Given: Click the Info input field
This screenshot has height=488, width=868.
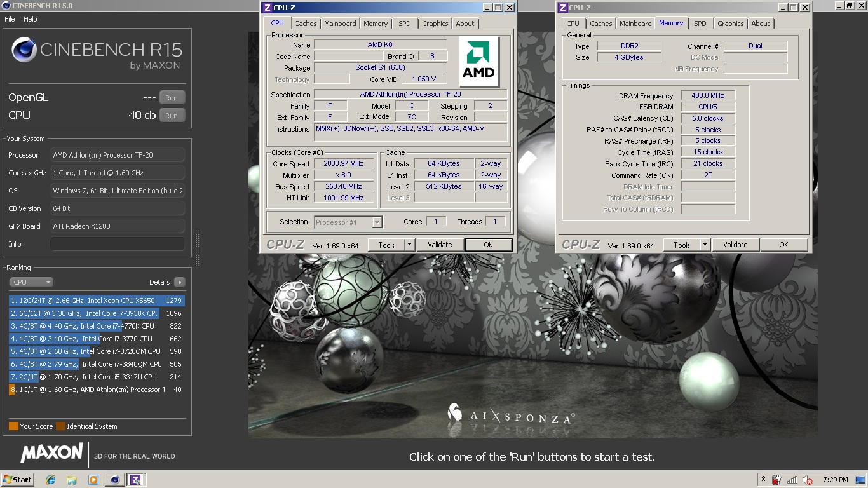Looking at the screenshot, I should (118, 244).
